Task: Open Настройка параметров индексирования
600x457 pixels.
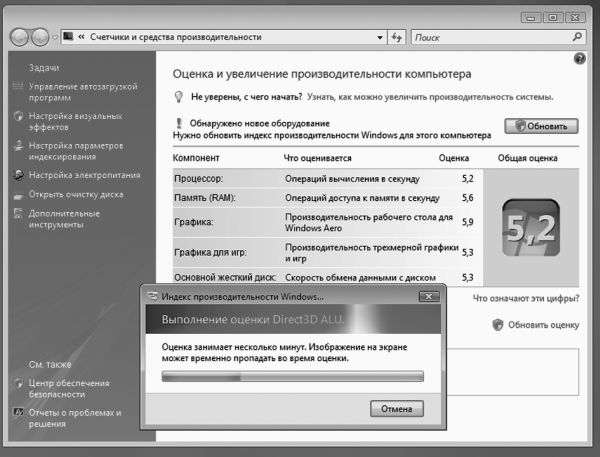Action: tap(69, 151)
